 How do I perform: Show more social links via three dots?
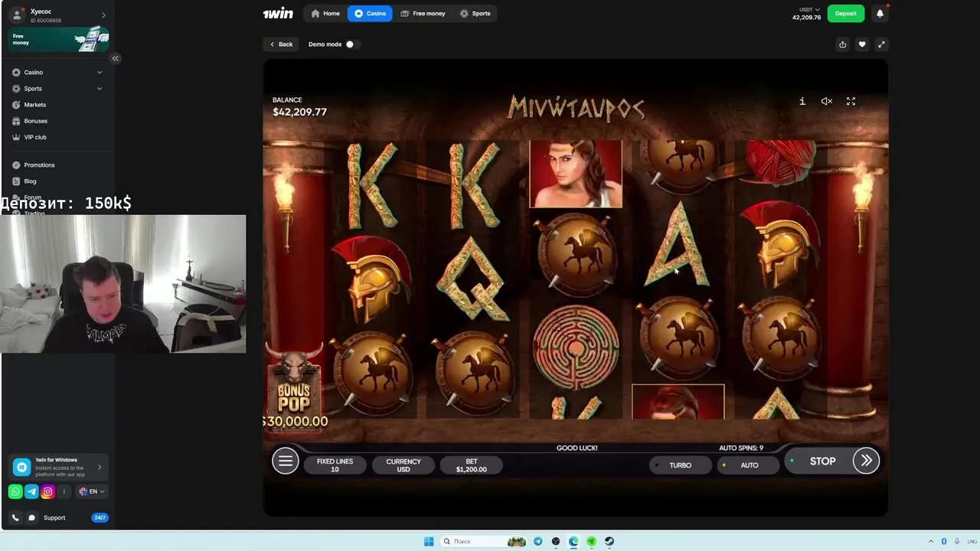[64, 491]
